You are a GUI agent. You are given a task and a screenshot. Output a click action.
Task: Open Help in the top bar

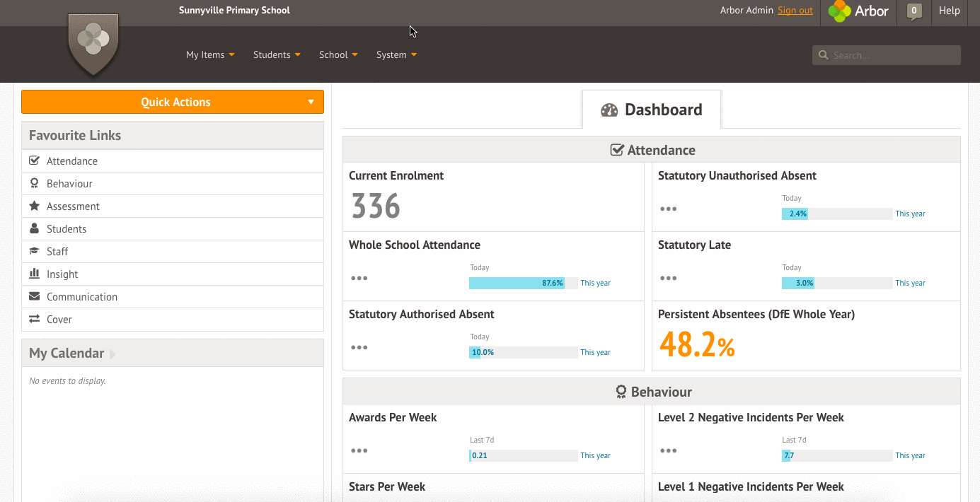pos(949,11)
